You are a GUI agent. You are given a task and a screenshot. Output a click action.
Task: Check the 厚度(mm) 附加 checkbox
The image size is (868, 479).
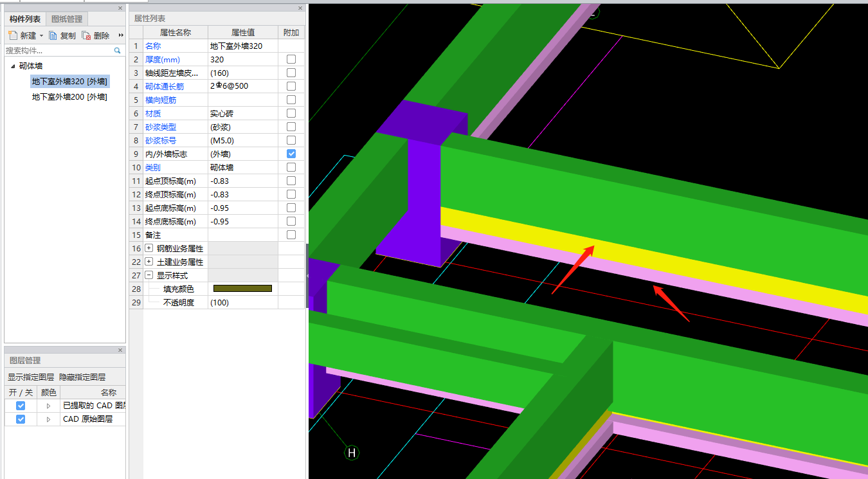[x=291, y=59]
